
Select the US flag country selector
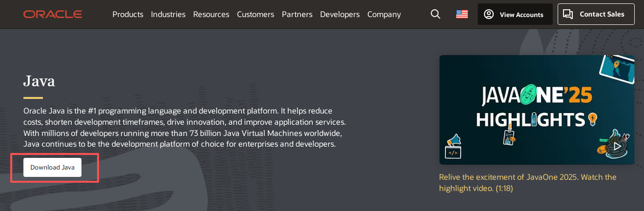pyautogui.click(x=462, y=14)
